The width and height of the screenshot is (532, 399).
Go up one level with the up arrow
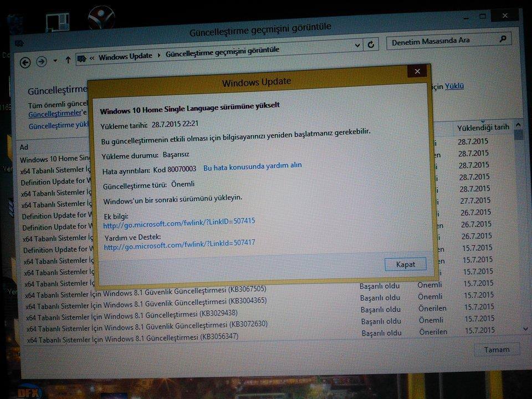[68, 60]
